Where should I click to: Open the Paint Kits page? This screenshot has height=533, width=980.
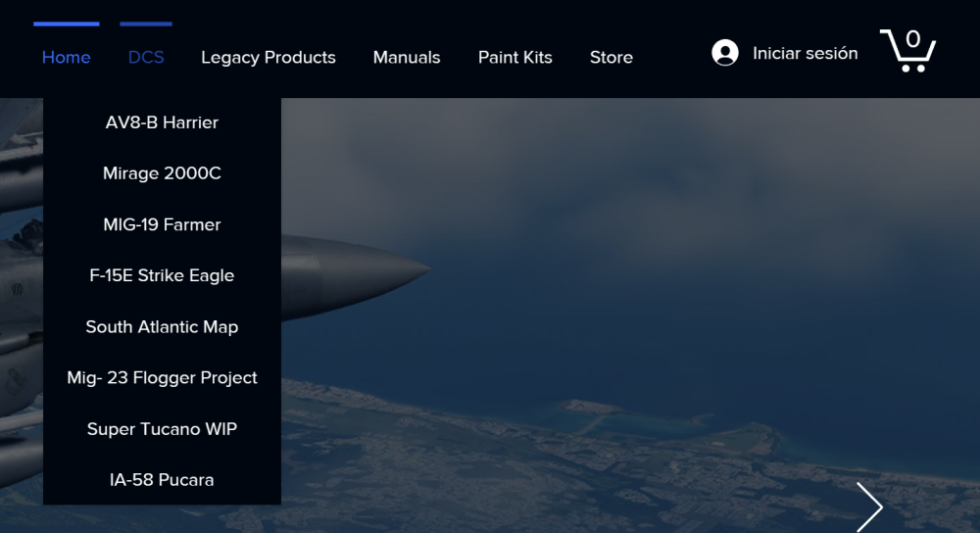click(x=515, y=58)
